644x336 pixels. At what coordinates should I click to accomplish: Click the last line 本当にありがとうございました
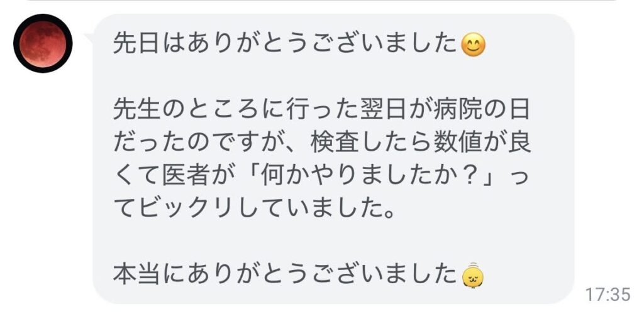tap(286, 274)
